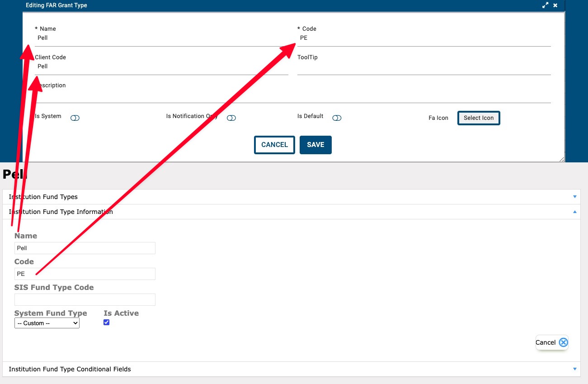Viewport: 588px width, 384px height.
Task: Close the Editing FAR Grant Type dialog
Action: 555,5
